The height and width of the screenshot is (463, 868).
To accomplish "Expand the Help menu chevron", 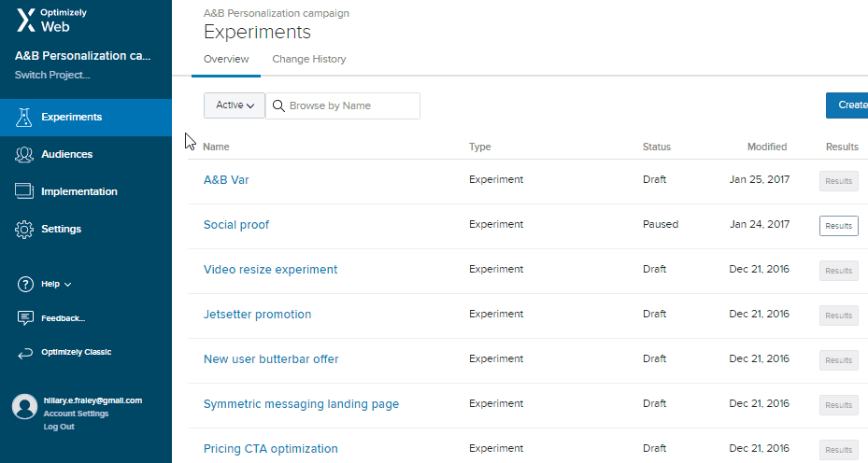I will tap(67, 285).
